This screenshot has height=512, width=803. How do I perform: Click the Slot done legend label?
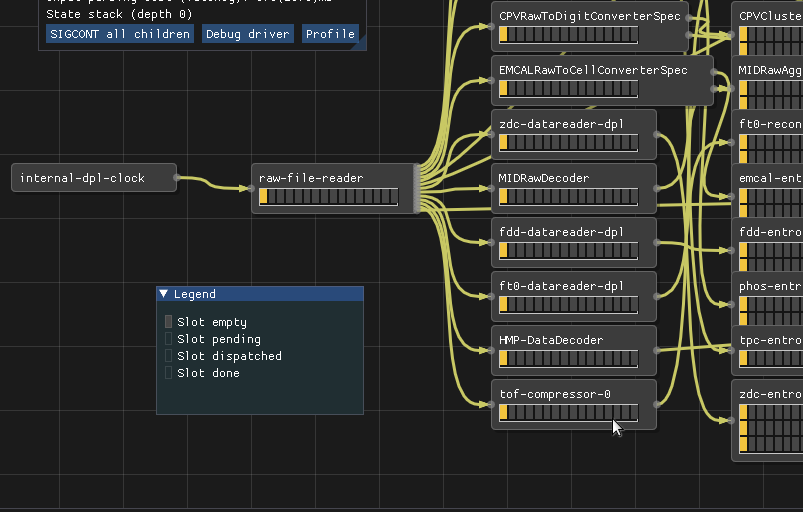tap(208, 373)
